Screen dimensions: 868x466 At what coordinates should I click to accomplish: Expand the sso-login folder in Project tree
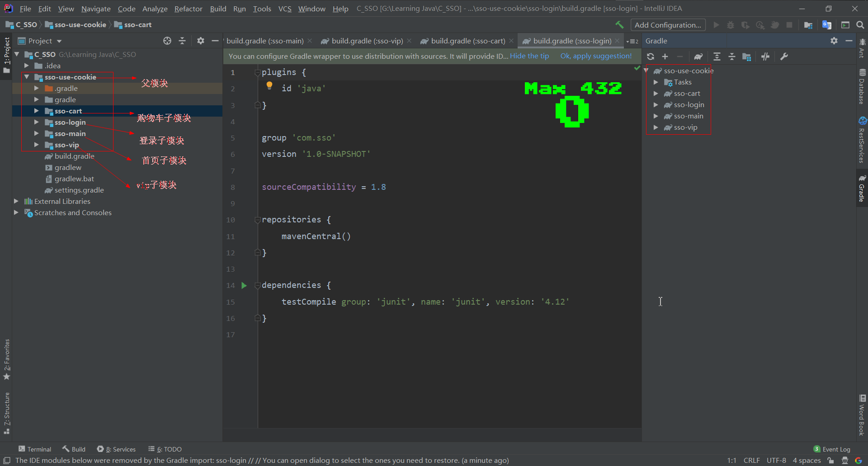point(36,122)
